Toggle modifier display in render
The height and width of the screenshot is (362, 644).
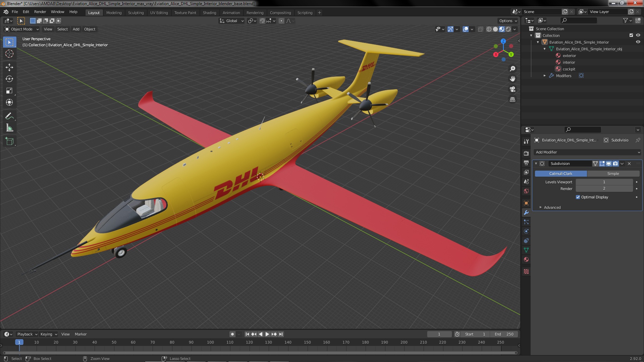[x=615, y=164]
